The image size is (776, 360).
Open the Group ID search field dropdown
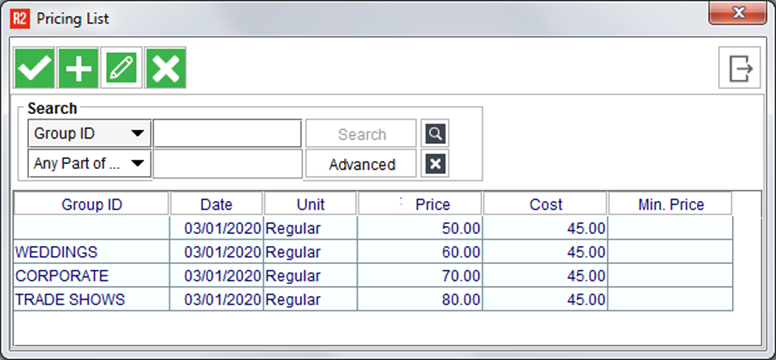pos(90,134)
